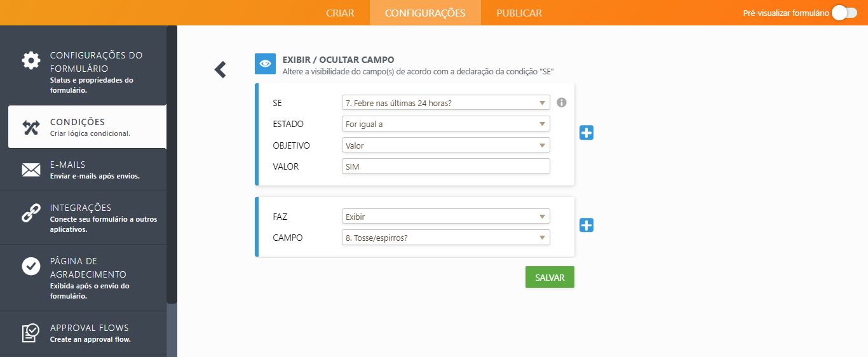868x357 pixels.
Task: Click the eye icon for Exibir/Ocultar Campo
Action: [265, 64]
